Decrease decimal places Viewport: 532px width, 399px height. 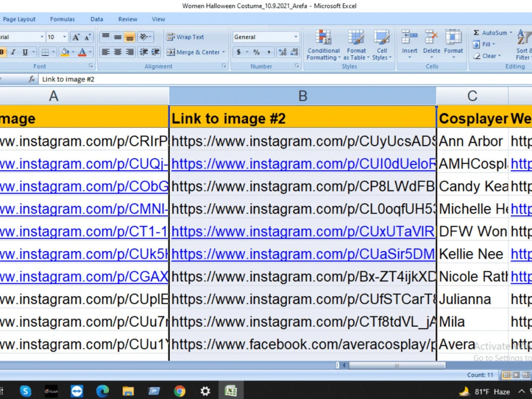pos(294,52)
